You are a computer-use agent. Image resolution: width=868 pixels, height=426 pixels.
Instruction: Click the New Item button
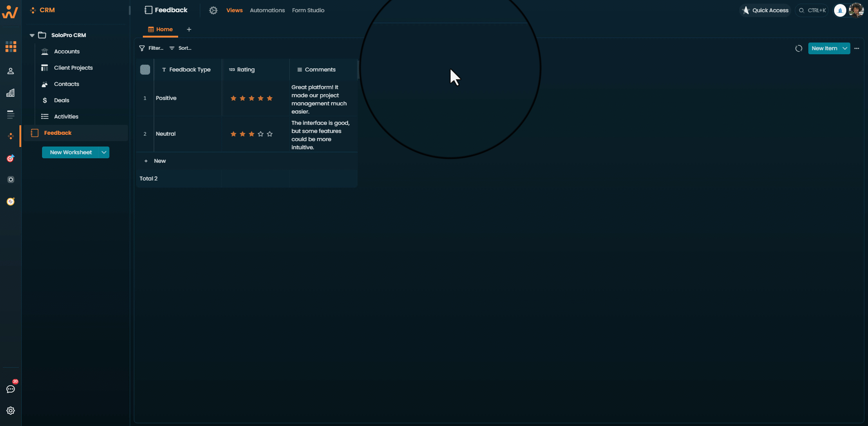(x=824, y=48)
